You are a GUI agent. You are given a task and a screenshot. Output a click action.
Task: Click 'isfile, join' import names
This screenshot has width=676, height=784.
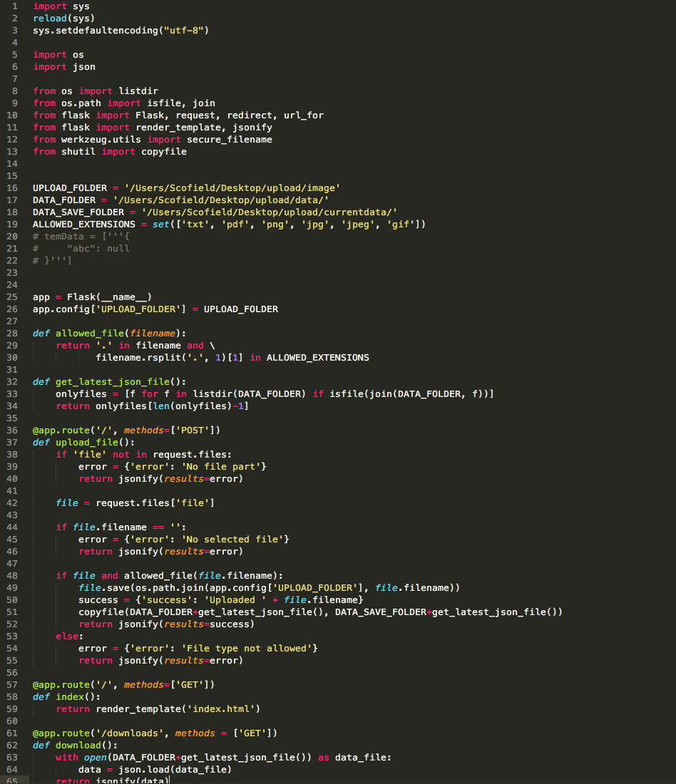tap(180, 103)
